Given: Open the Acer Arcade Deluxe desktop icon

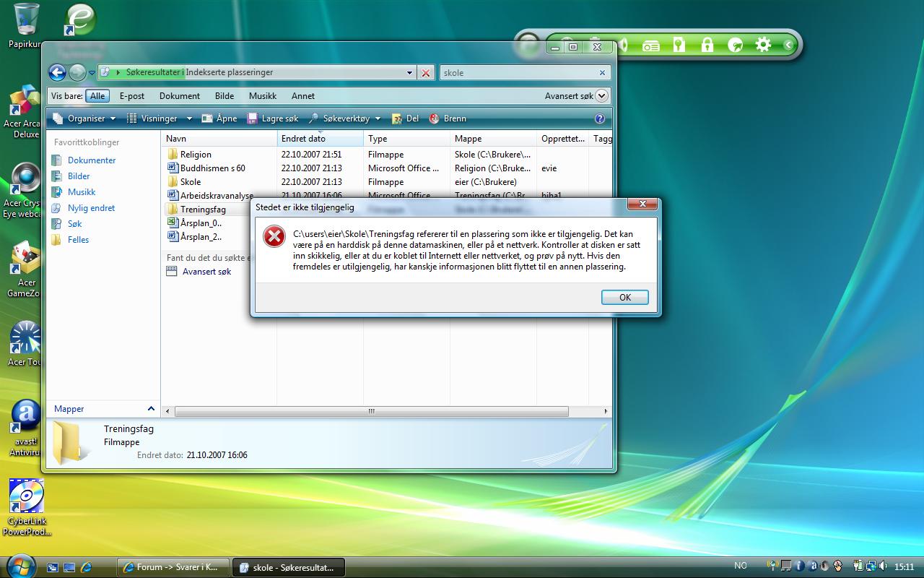Looking at the screenshot, I should [24, 112].
